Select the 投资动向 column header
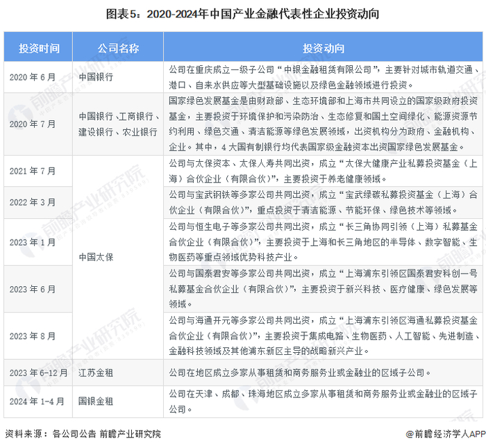486x448 pixels. coord(324,47)
